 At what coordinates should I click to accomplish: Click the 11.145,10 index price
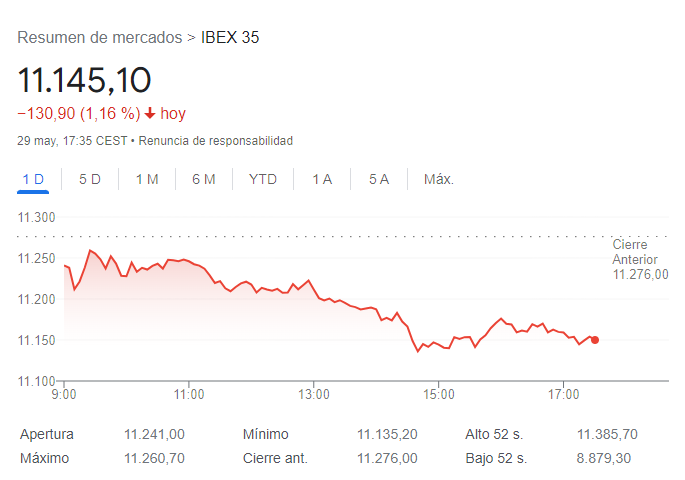pyautogui.click(x=84, y=79)
